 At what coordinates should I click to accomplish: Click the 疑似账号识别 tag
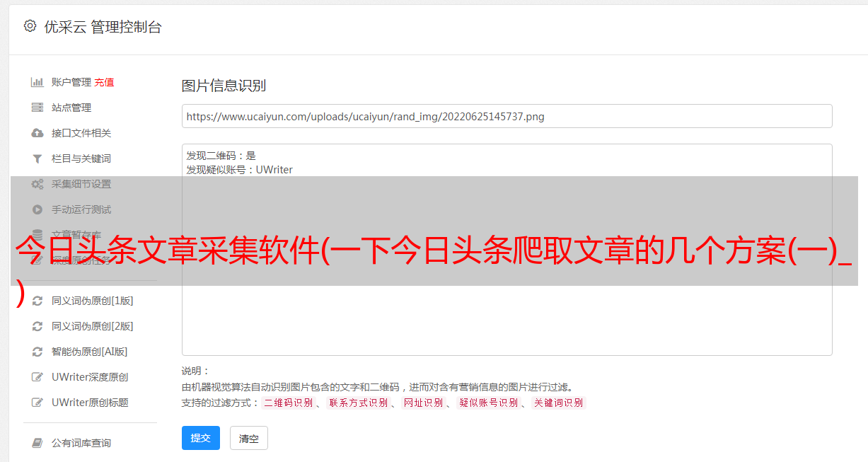click(x=488, y=403)
